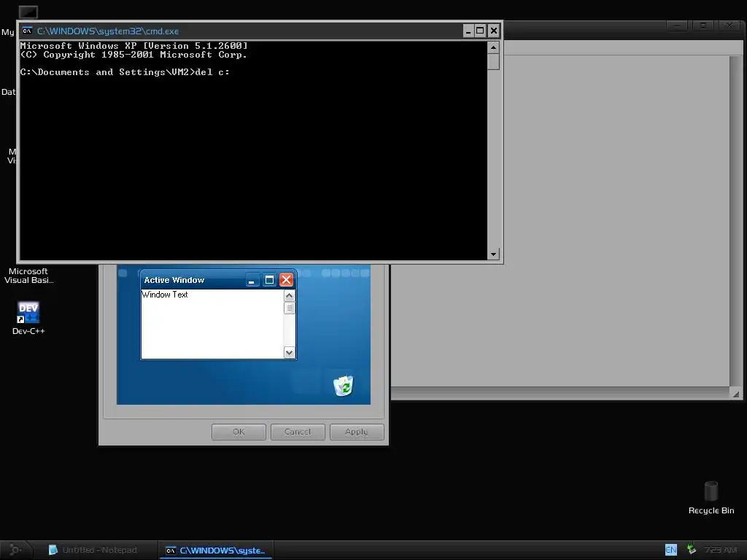Click the monitor icon at top-left desktop

28,12
